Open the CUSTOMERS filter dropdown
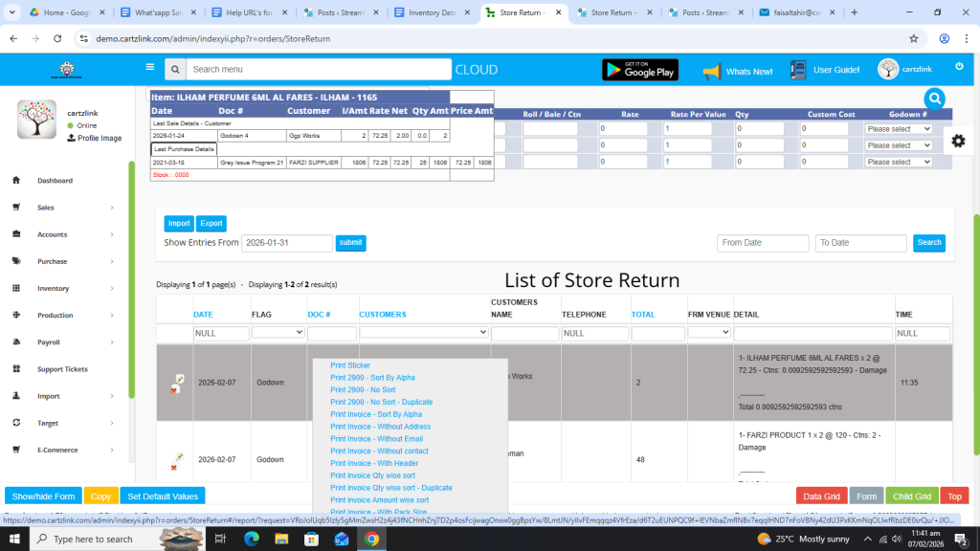980x551 pixels. [424, 333]
